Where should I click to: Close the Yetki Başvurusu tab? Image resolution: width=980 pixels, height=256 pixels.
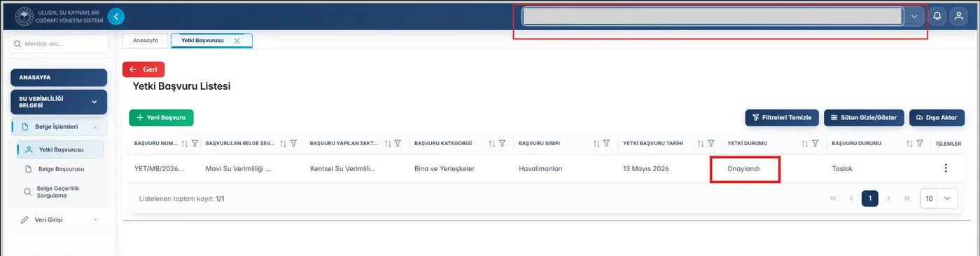237,41
